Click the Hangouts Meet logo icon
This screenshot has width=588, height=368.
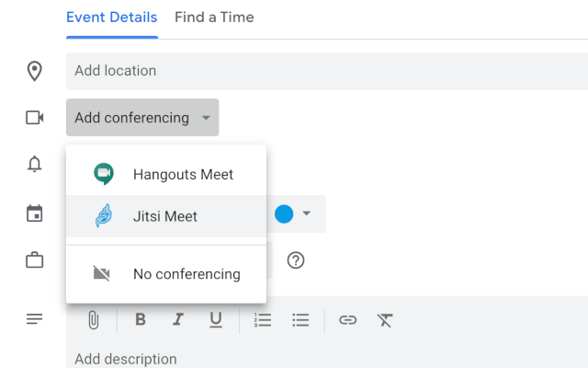[x=104, y=174]
